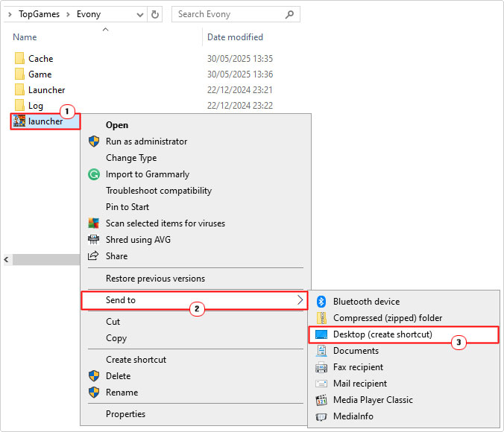Click the Grammarly icon in the context menu

pos(94,174)
